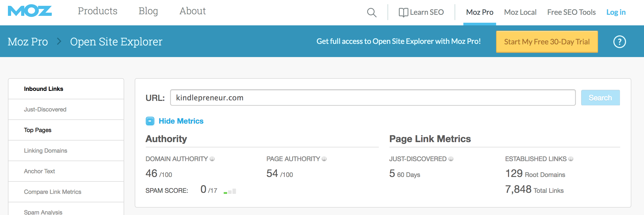Select Linking Domains in the sidebar
Image resolution: width=644 pixels, height=215 pixels.
(66, 151)
